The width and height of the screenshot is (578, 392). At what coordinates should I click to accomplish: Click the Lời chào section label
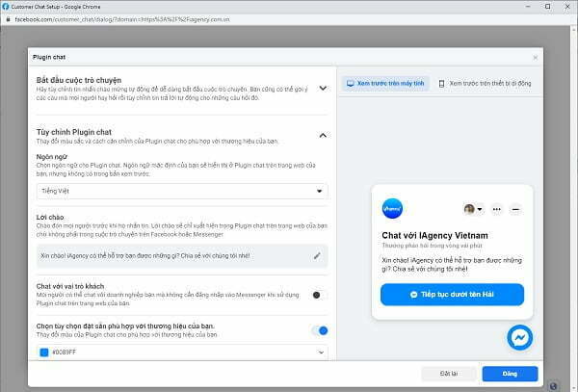[x=50, y=217]
